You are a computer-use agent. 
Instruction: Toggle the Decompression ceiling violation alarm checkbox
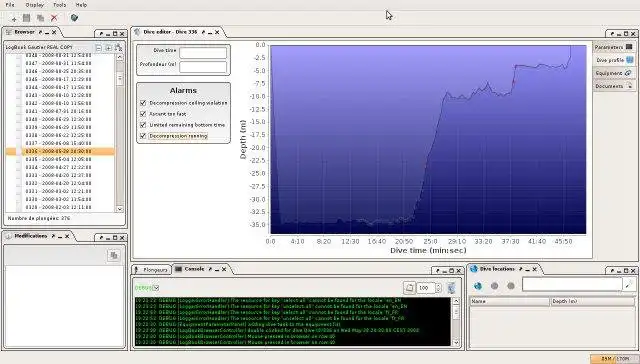point(143,103)
